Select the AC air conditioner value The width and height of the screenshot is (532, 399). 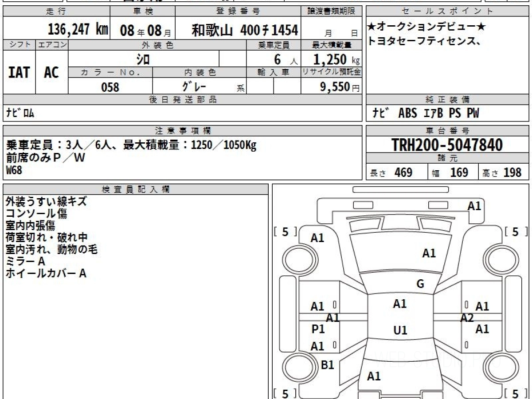[x=51, y=72]
